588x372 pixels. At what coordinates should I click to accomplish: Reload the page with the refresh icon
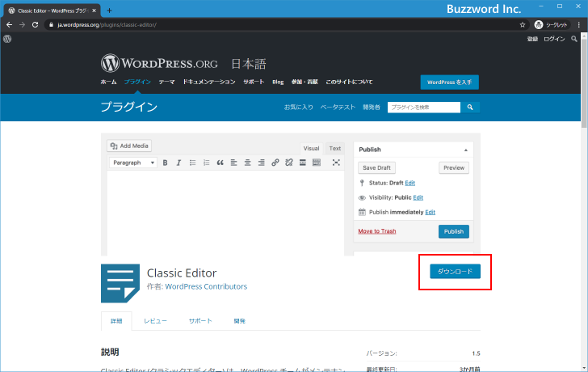[x=36, y=25]
